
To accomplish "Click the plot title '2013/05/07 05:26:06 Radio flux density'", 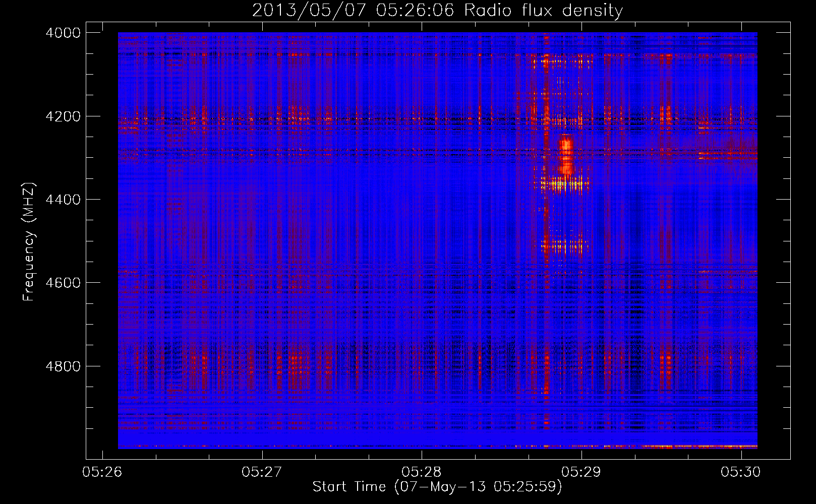I will coord(437,10).
